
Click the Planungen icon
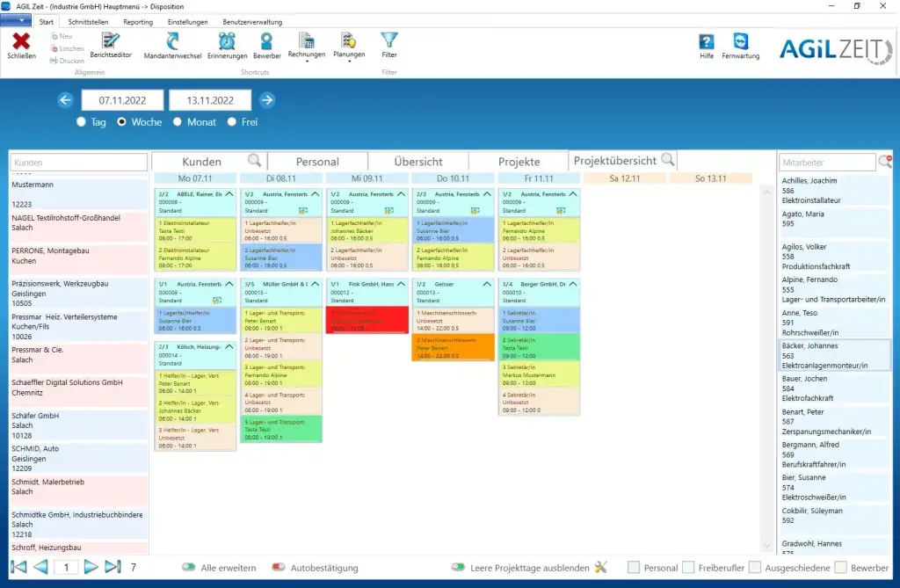point(348,40)
